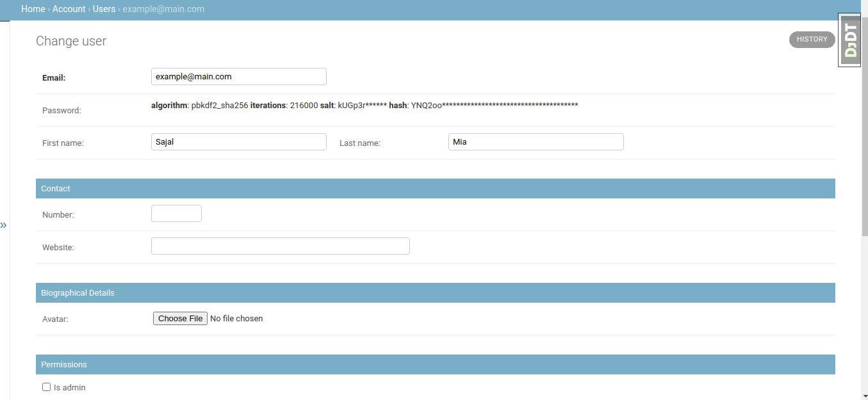The width and height of the screenshot is (868, 400).
Task: Select the First name field containing Sajal
Action: (x=238, y=141)
